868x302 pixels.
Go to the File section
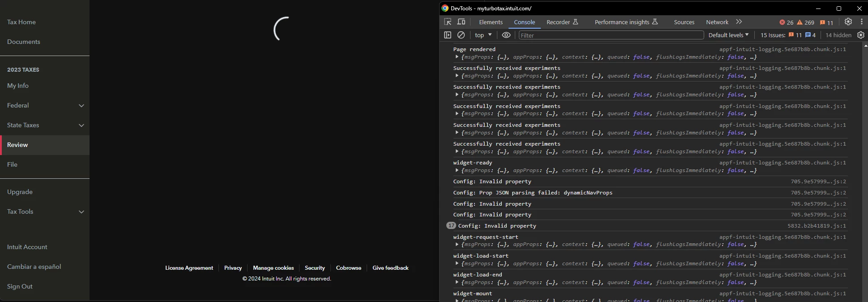pyautogui.click(x=12, y=164)
